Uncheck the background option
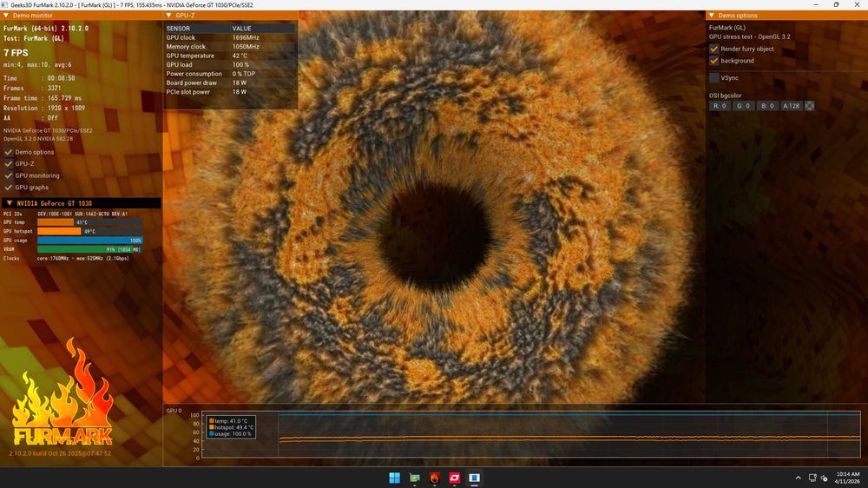The width and height of the screenshot is (868, 488). click(714, 61)
